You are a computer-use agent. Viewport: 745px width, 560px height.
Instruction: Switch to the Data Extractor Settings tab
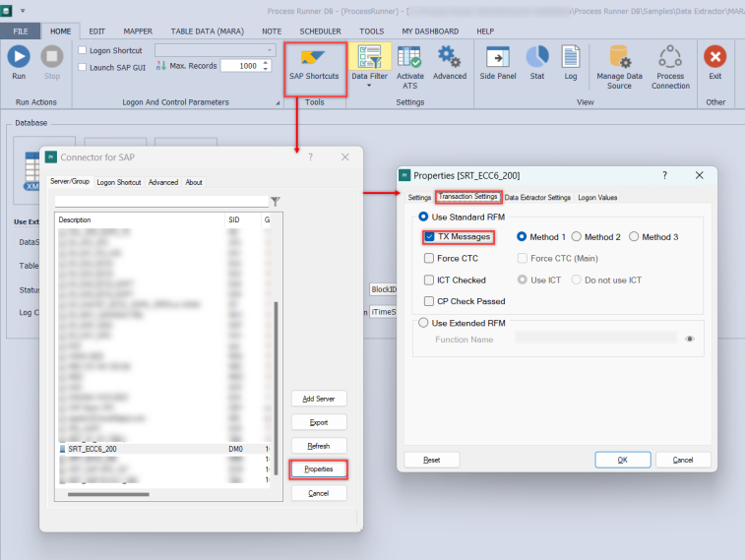pyautogui.click(x=537, y=197)
